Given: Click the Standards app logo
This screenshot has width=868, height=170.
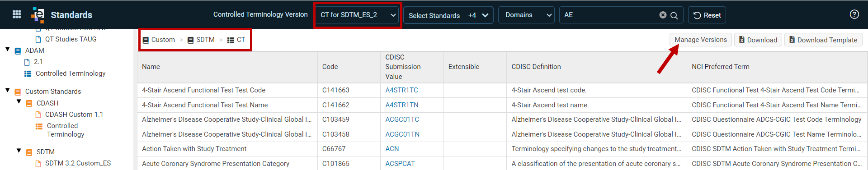Looking at the screenshot, I should tap(38, 14).
